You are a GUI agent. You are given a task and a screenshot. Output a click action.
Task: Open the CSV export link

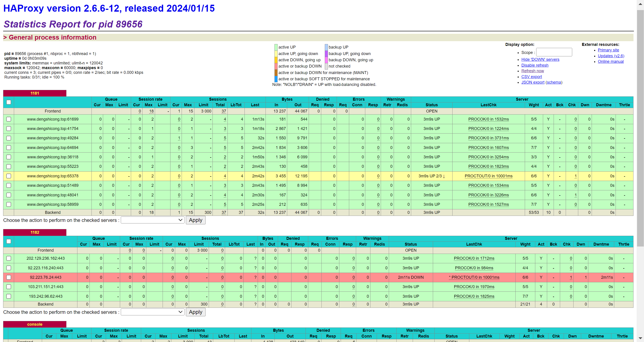click(x=531, y=77)
